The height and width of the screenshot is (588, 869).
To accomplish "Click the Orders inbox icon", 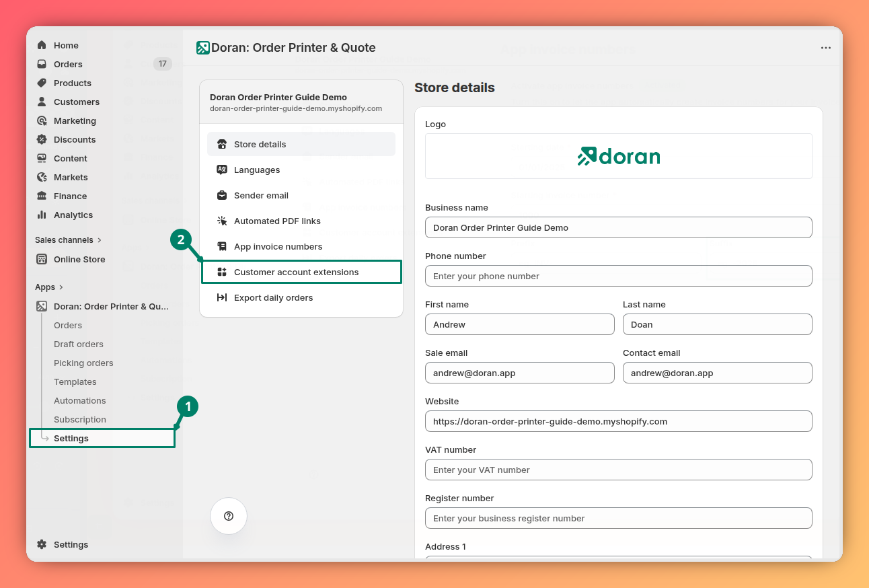I will pyautogui.click(x=42, y=64).
